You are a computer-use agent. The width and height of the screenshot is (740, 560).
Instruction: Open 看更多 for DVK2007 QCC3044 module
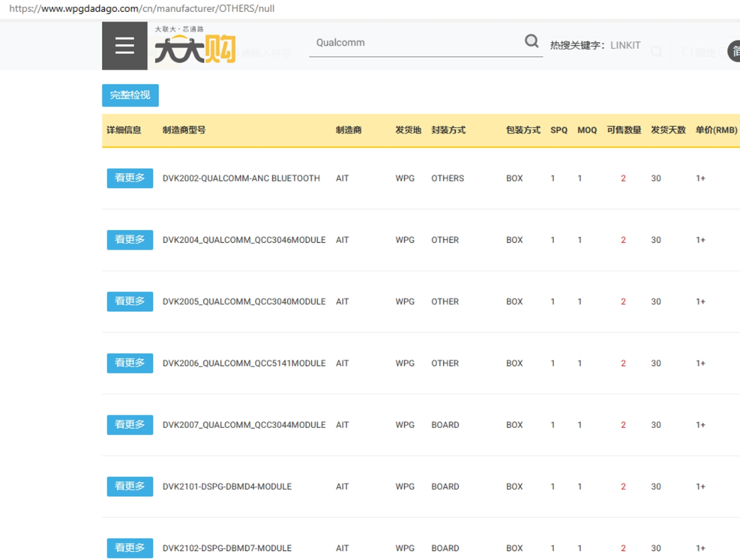coord(130,425)
